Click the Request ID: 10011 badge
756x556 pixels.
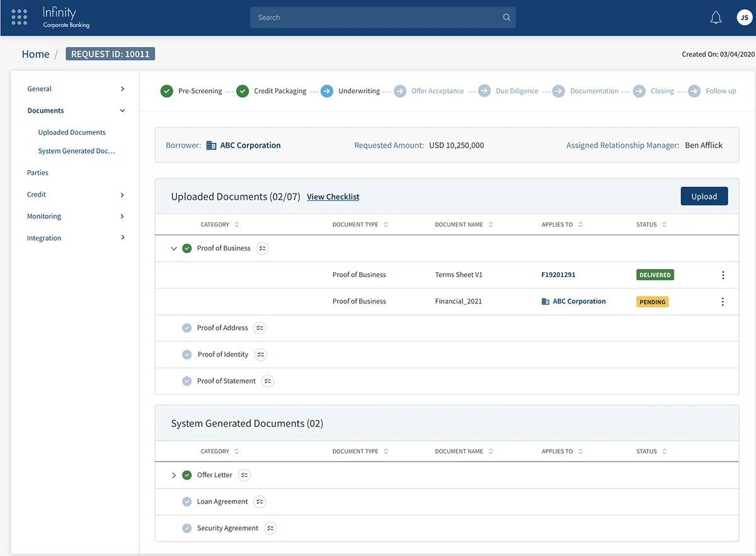pos(110,54)
